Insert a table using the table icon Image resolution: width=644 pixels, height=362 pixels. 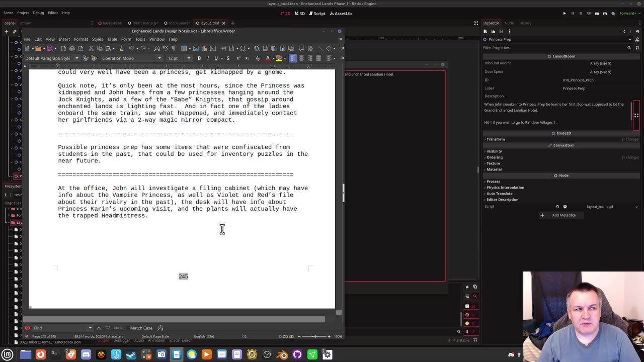pyautogui.click(x=184, y=48)
